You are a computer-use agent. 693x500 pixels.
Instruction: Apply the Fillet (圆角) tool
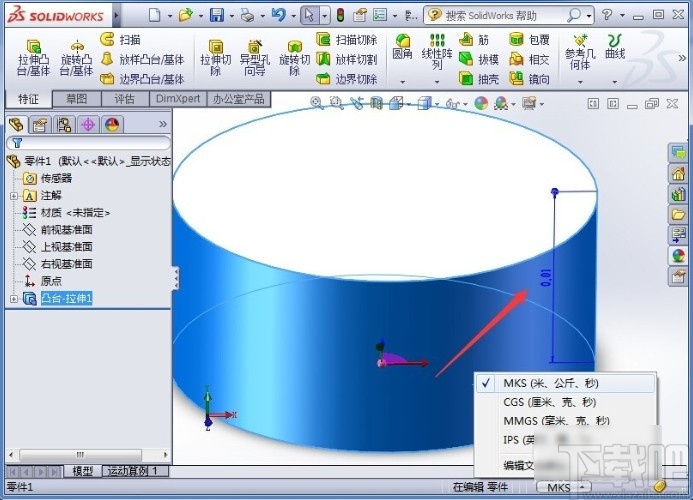402,47
